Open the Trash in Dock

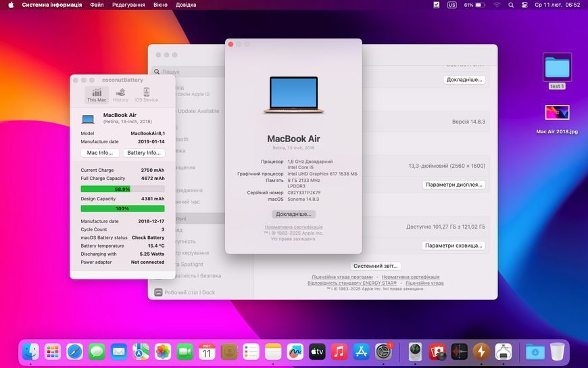[558, 352]
